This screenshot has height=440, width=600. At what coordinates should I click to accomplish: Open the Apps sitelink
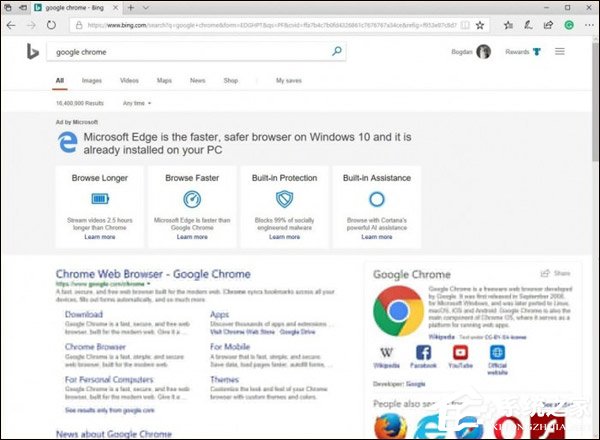219,315
